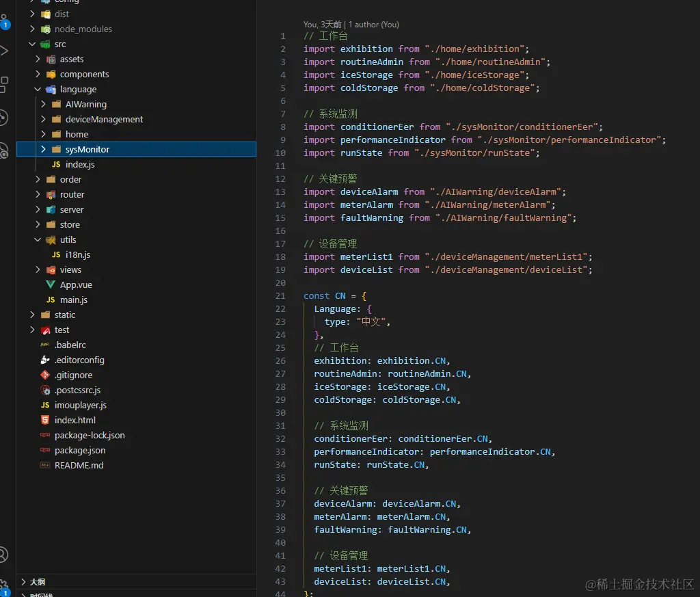The image size is (700, 597).
Task: Click the router folder icon
Action: tap(51, 195)
